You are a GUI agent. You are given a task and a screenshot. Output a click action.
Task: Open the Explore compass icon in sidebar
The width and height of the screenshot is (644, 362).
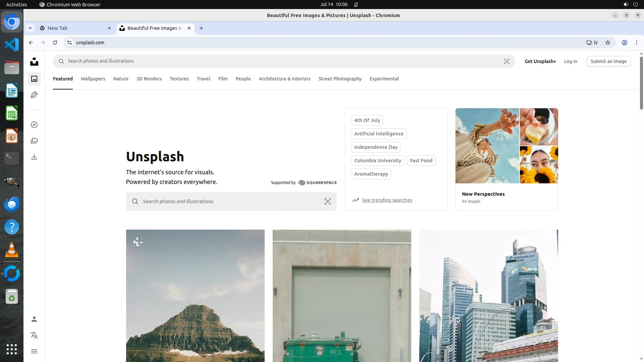click(34, 125)
